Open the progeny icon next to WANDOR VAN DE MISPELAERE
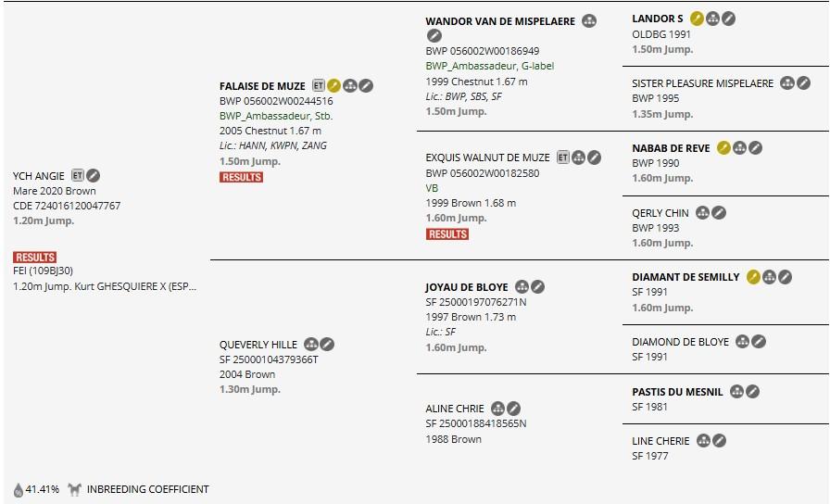Screen dimensions: 830x504 click(x=589, y=21)
